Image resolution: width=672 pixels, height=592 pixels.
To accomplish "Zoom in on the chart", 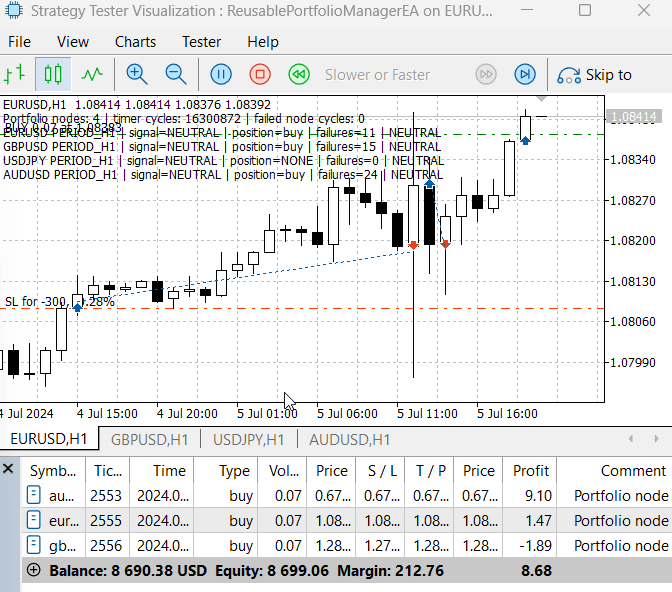I will [137, 75].
